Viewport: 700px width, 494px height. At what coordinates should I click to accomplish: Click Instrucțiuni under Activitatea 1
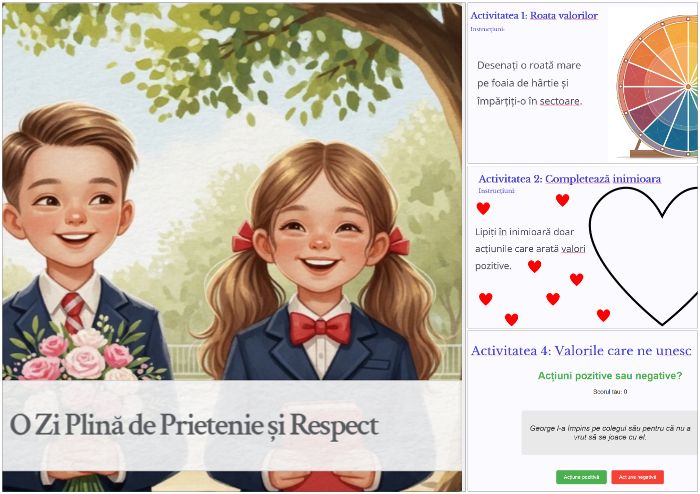tap(487, 29)
